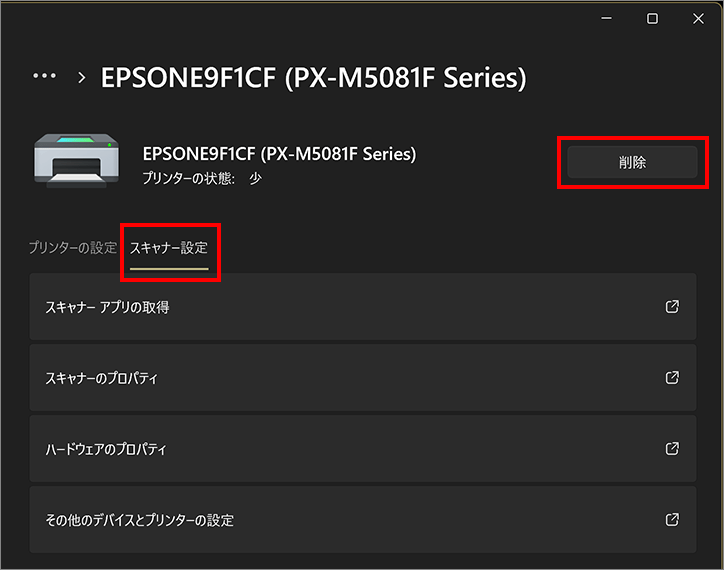Switch to the プリンターの設定 tab
This screenshot has width=724, height=570.
click(x=73, y=248)
